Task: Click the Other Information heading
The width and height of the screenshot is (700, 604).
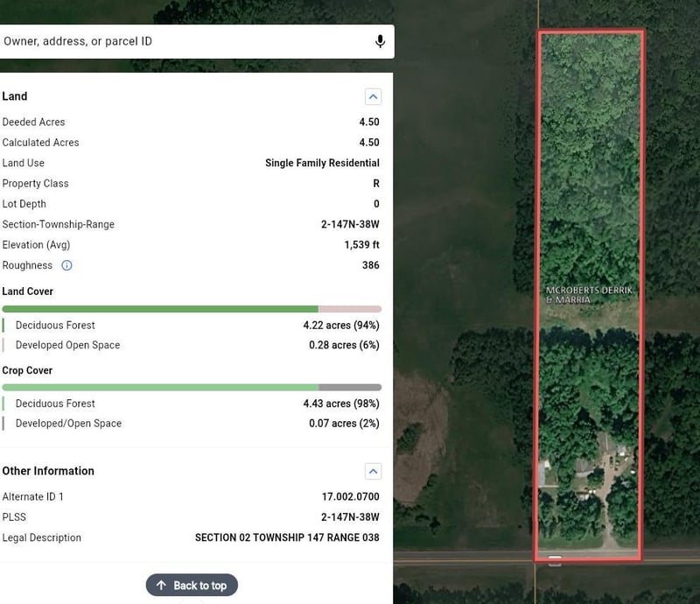Action: [x=48, y=471]
